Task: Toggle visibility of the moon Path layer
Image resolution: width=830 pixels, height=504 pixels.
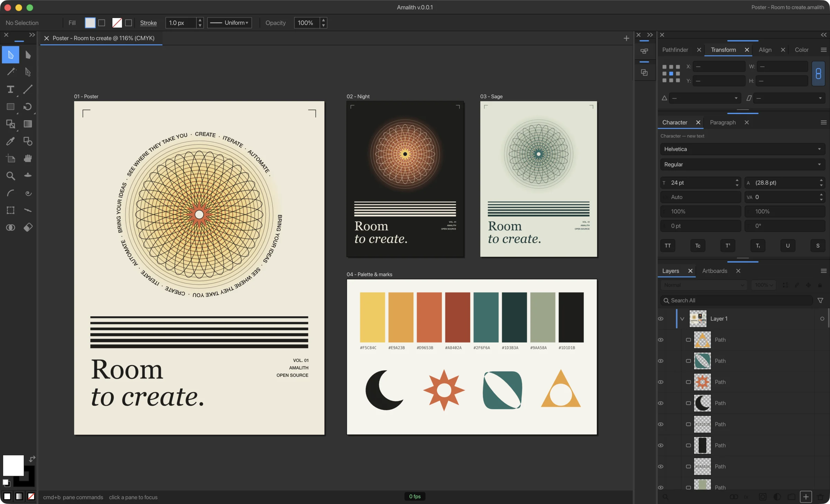Action: coord(661,403)
